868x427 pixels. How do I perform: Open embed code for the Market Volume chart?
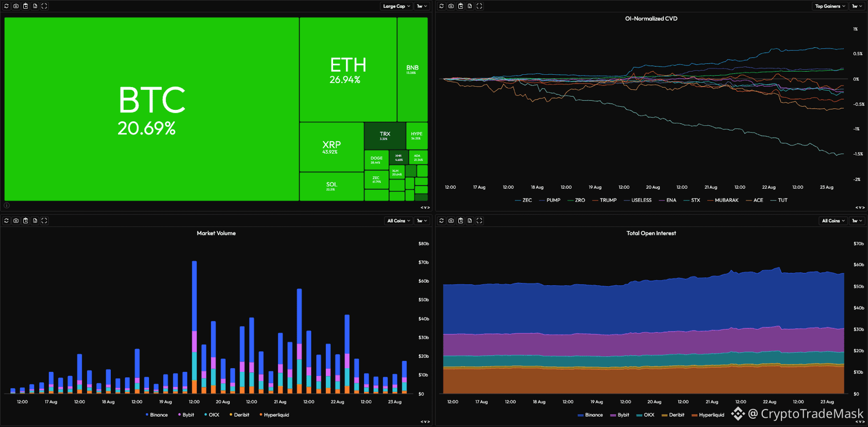425,422
